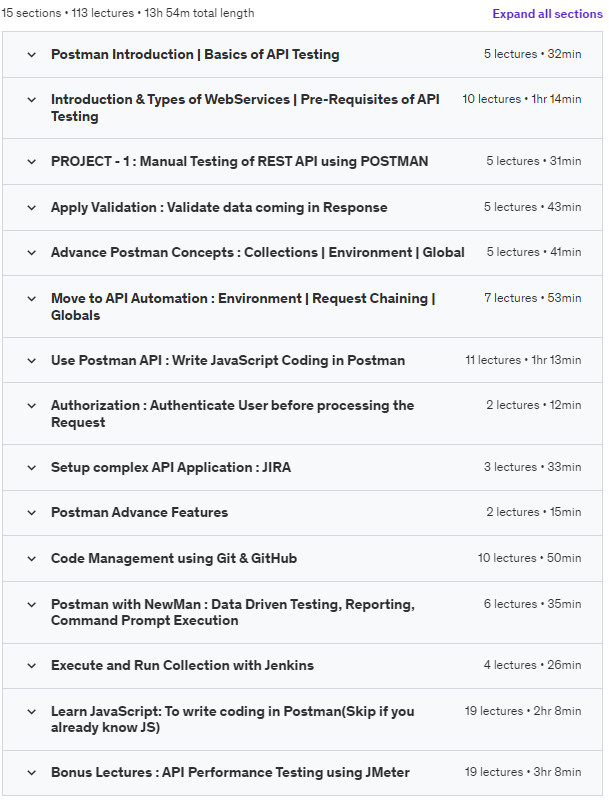609x800 pixels.
Task: Expand chevron for Introduction & Types of WebServices
Action: pyautogui.click(x=32, y=99)
